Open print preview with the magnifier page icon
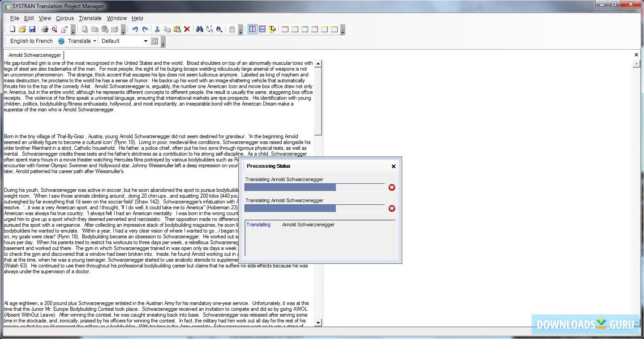Screen dimensions: 644x339 coord(54,30)
